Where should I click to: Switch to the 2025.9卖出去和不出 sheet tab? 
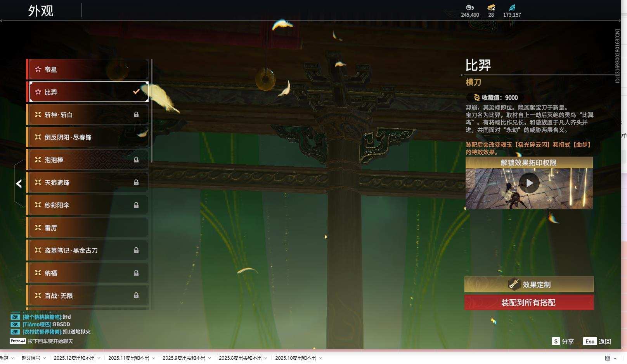pos(184,358)
